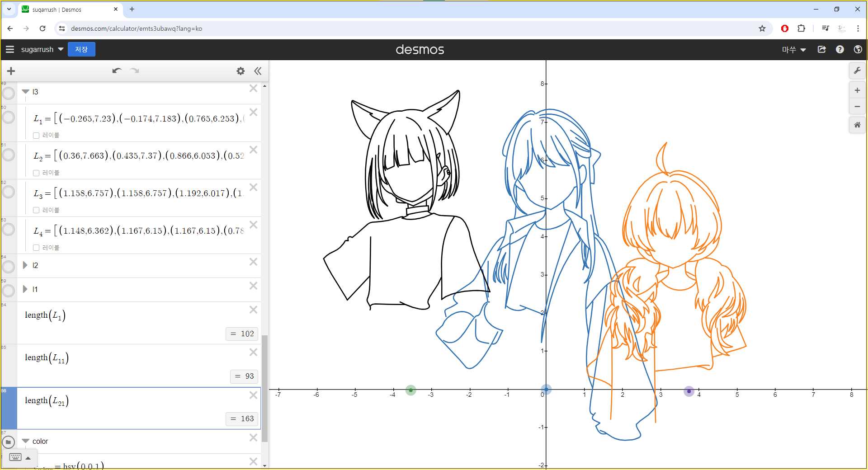
Task: Toggle visibility of L3 list
Action: [9, 192]
